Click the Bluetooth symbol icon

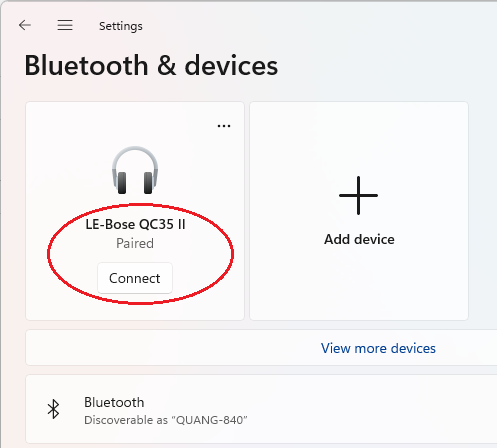tap(53, 409)
